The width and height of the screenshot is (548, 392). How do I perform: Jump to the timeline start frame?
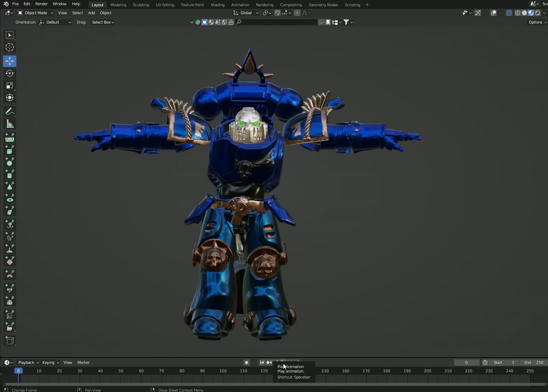point(262,362)
